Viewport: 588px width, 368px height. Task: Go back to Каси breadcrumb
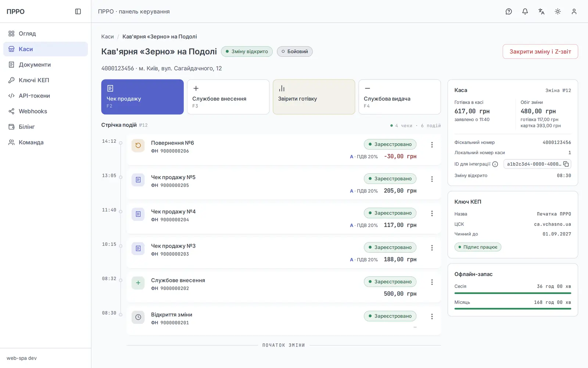(107, 36)
